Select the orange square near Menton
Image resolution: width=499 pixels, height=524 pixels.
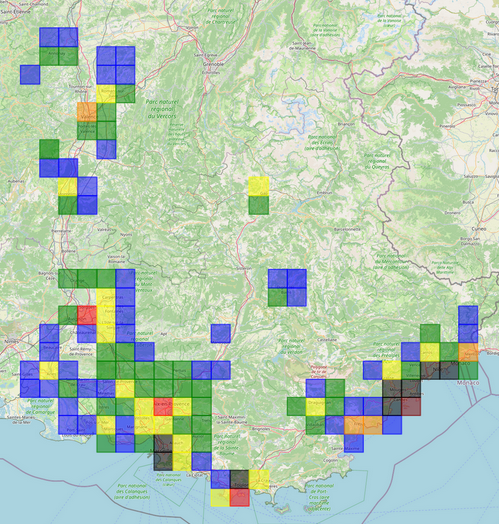coord(468,352)
